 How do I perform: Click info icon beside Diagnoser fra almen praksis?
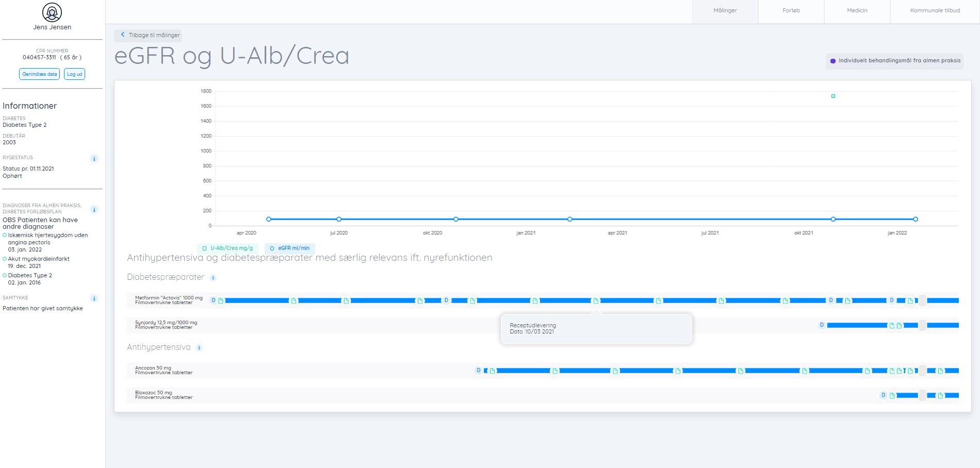94,210
